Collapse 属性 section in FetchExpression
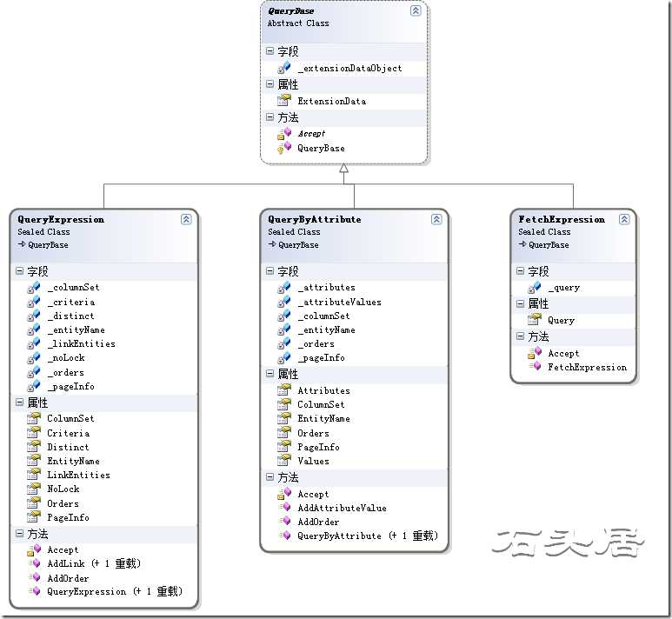Image resolution: width=672 pixels, height=619 pixels. coord(520,303)
